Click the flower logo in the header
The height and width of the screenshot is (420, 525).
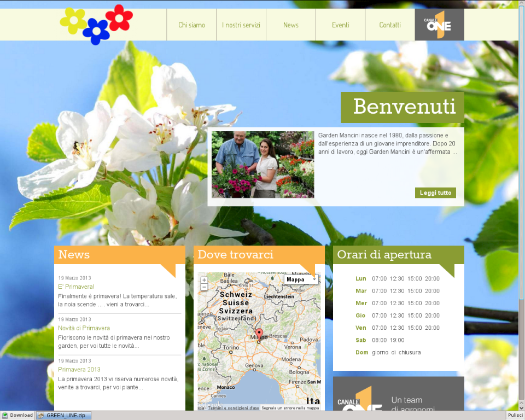96,25
